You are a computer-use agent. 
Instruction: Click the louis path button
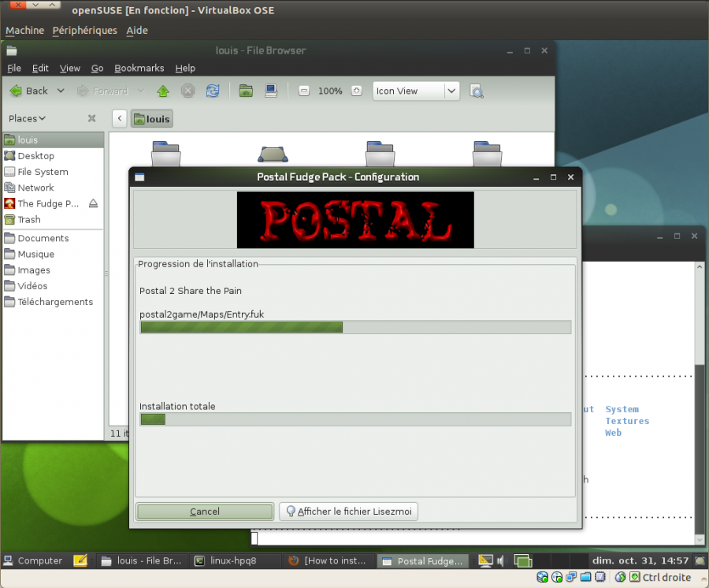coord(151,119)
